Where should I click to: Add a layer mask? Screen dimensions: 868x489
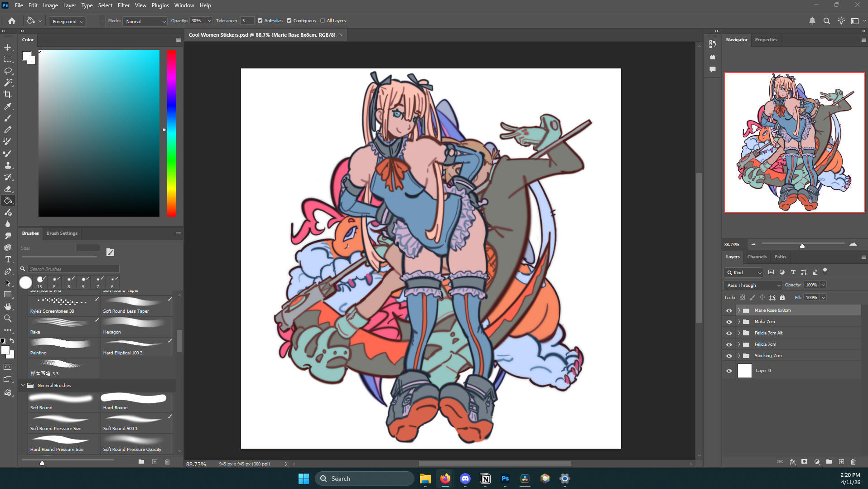805,462
